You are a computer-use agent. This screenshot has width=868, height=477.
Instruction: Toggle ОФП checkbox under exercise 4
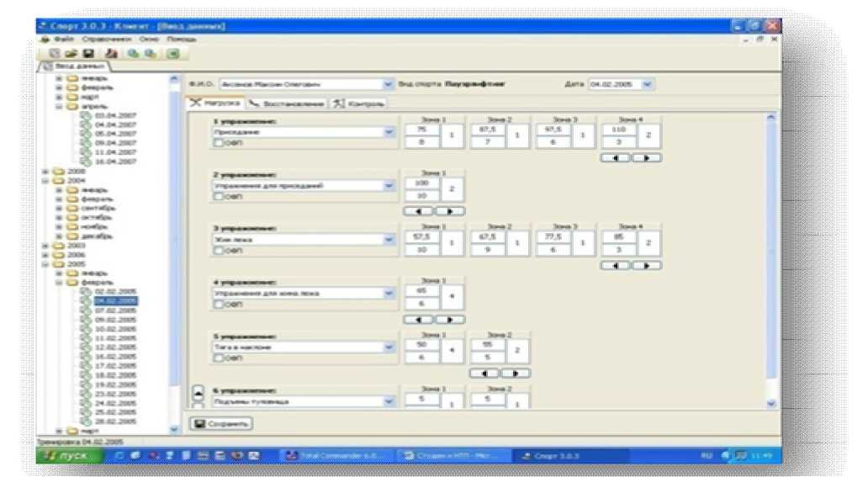click(x=218, y=305)
